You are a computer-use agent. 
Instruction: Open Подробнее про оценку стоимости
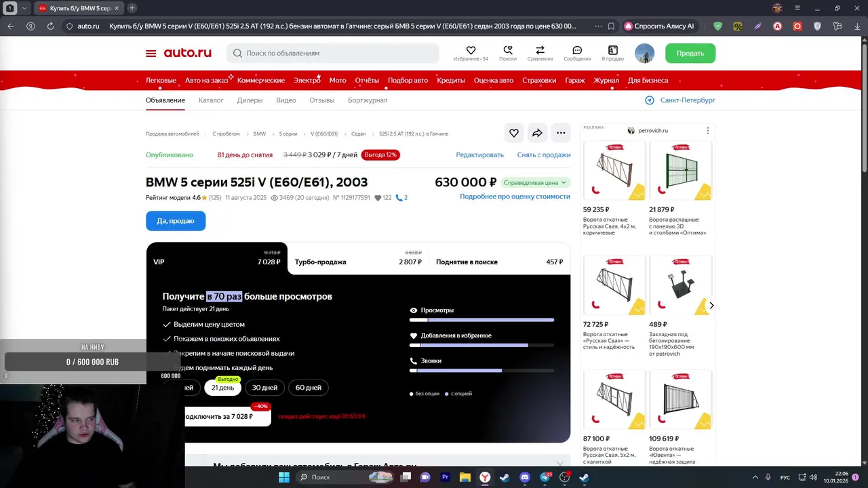(x=515, y=196)
